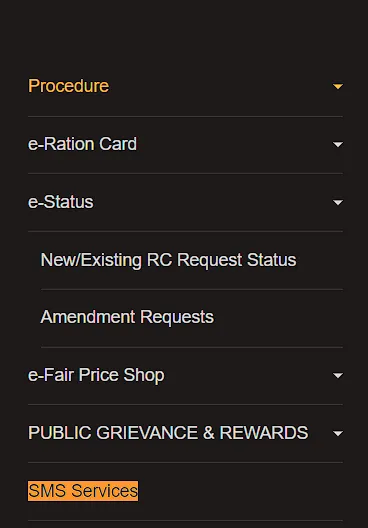Expand the Public Grievance & Rewards arrow
The height and width of the screenshot is (528, 368).
click(x=338, y=433)
